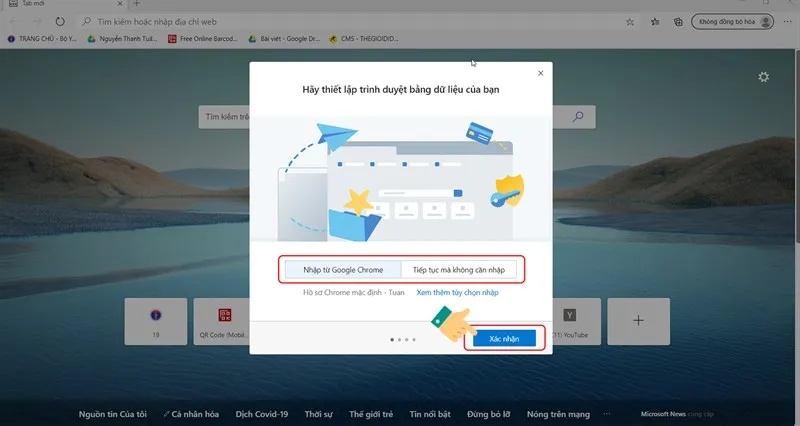Close the browser data setup dialog

(541, 73)
